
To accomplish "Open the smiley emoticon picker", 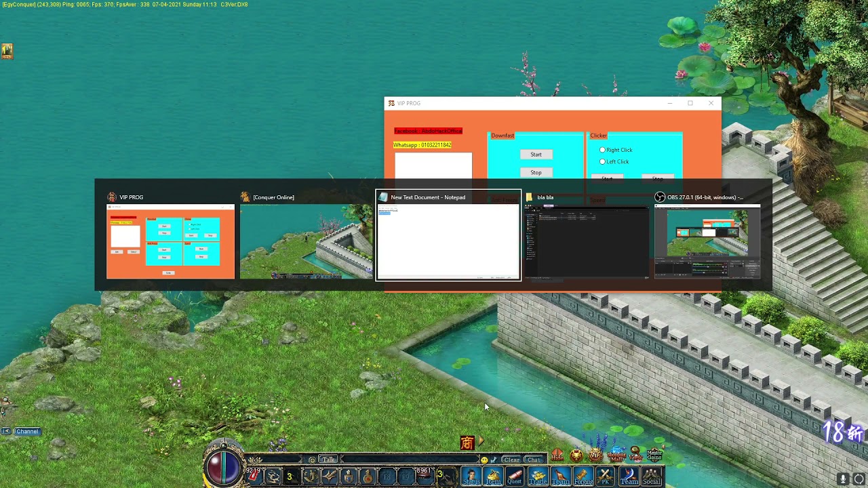I will pyautogui.click(x=484, y=460).
